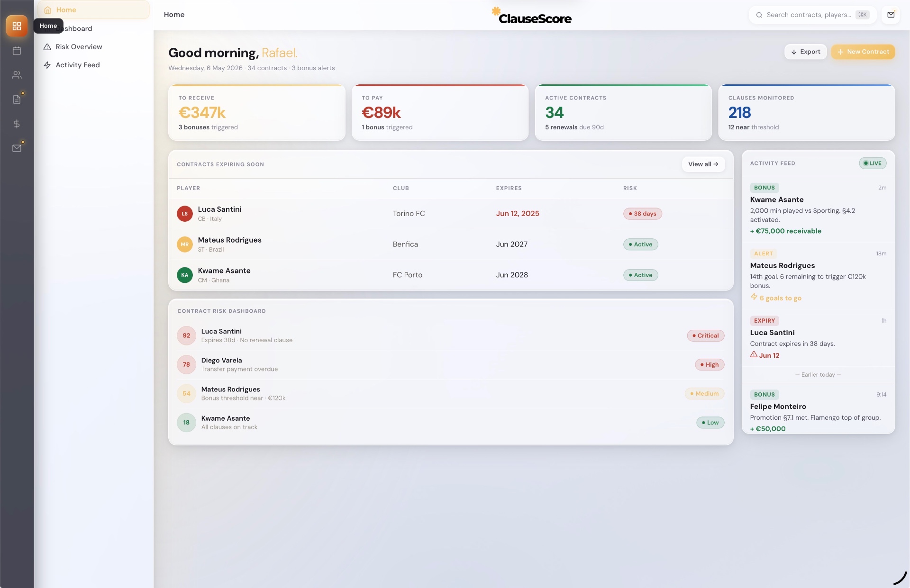Select Home in the side menu
Screen dimensions: 910x588
pos(94,10)
